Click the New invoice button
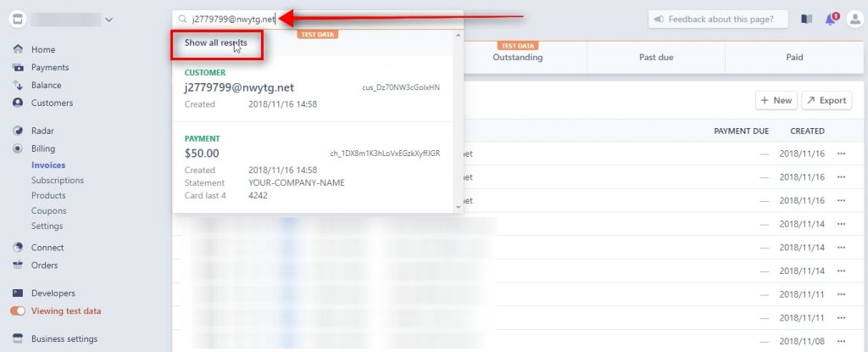This screenshot has width=868, height=352. click(x=775, y=100)
